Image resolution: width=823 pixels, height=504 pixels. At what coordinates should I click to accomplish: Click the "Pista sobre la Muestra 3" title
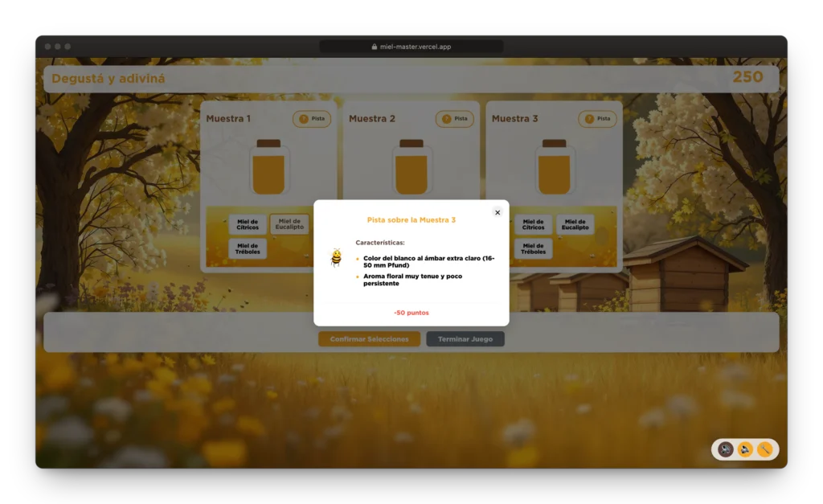pyautogui.click(x=411, y=220)
